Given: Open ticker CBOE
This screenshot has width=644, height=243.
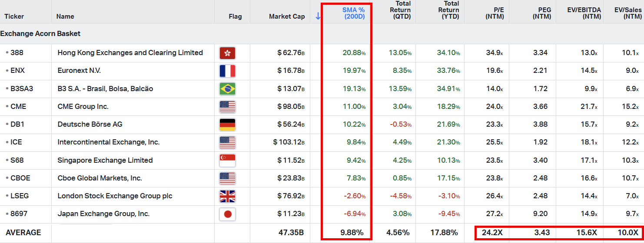Looking at the screenshot, I should (x=20, y=178).
